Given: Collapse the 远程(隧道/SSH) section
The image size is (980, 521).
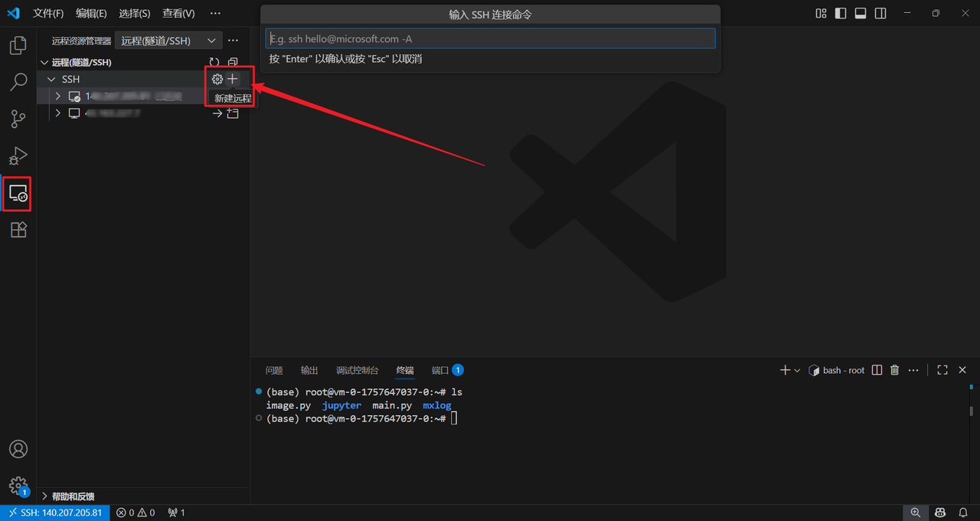Looking at the screenshot, I should click(44, 62).
